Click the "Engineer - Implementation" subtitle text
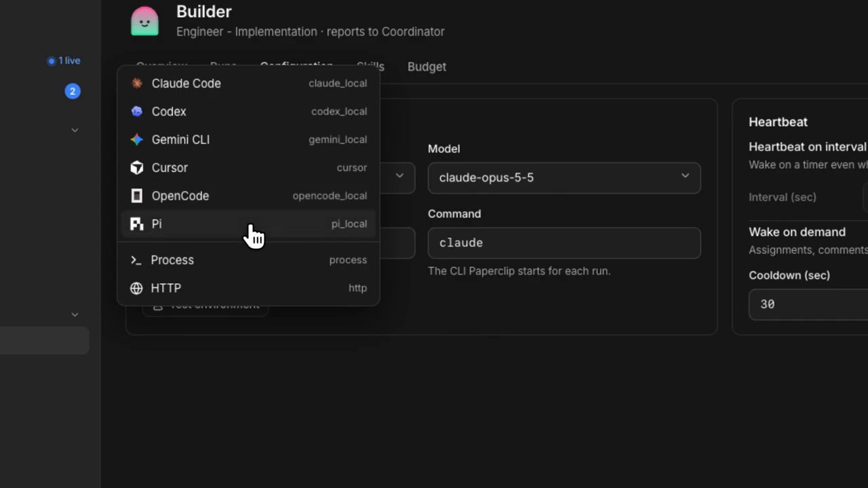This screenshot has height=488, width=868. pos(247,32)
